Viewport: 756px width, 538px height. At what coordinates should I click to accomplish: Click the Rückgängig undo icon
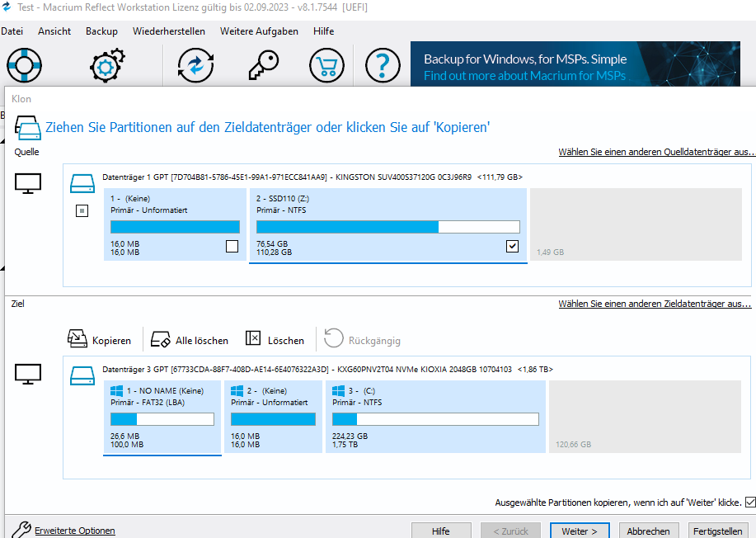pos(334,337)
